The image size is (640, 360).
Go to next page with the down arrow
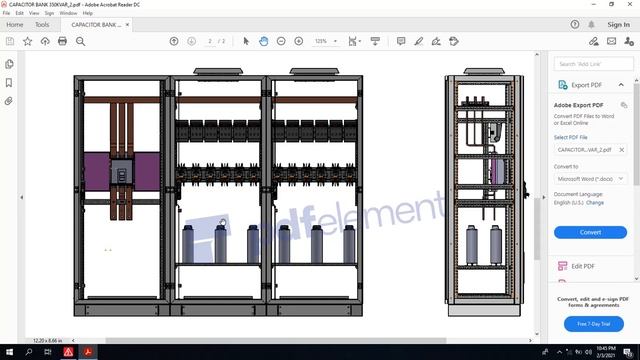point(191,41)
